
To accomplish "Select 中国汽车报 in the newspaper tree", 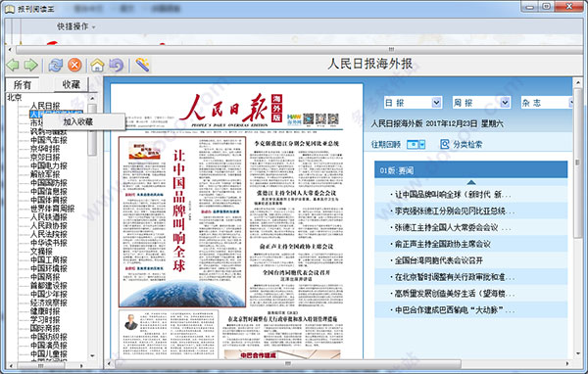I will click(x=49, y=140).
